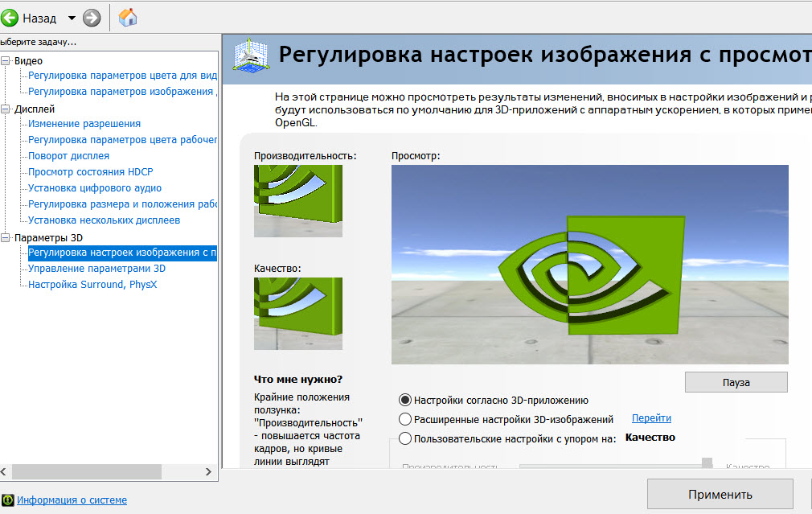Viewport: 812px width, 514px height.
Task: Click the performance-quality slider handle
Action: 707,463
